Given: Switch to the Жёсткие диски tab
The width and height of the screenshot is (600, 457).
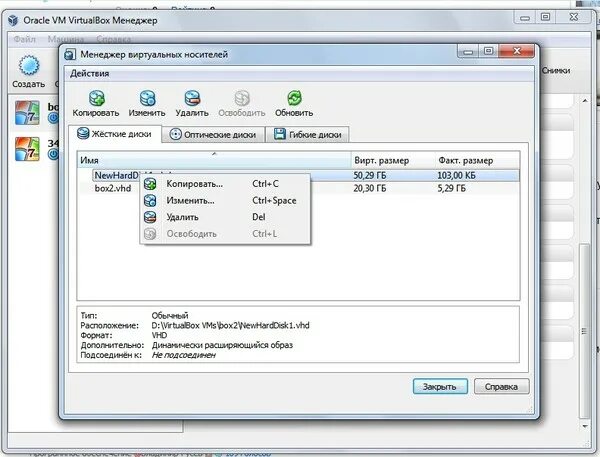Looking at the screenshot, I should tap(115, 134).
